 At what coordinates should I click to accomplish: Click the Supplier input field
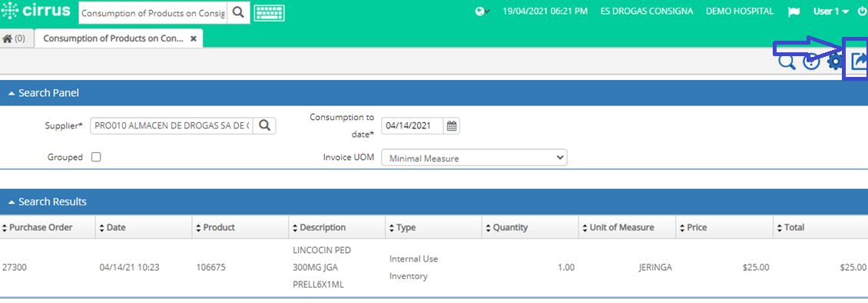(171, 126)
